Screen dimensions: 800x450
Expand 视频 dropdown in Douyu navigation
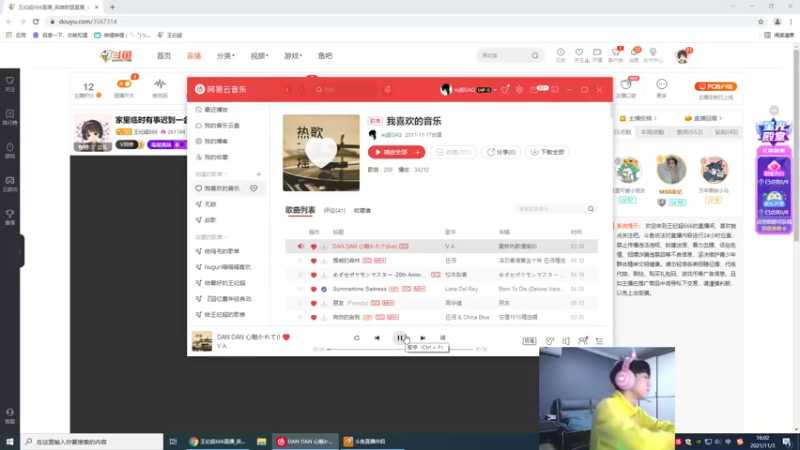click(259, 56)
